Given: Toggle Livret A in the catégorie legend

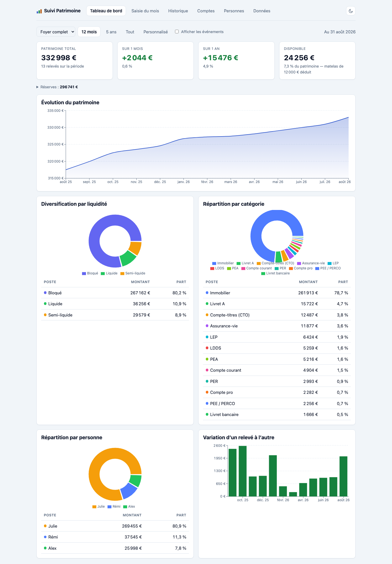Looking at the screenshot, I should (245, 263).
